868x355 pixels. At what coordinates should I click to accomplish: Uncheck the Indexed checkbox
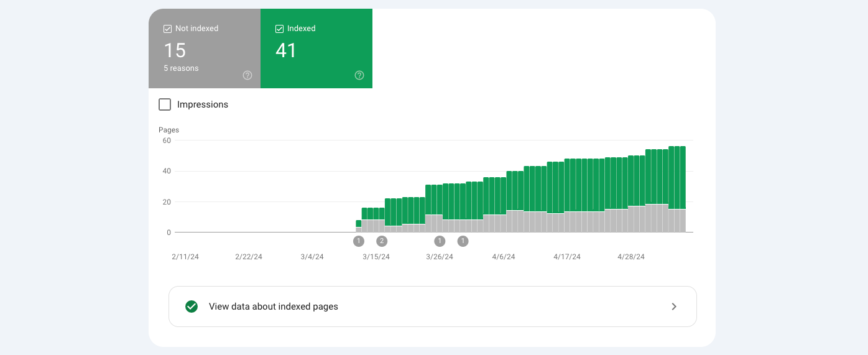[x=279, y=29]
